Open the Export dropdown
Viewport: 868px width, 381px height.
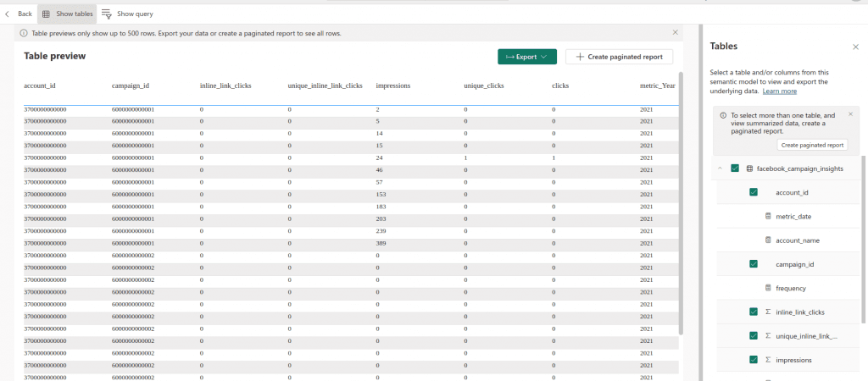[x=526, y=57]
